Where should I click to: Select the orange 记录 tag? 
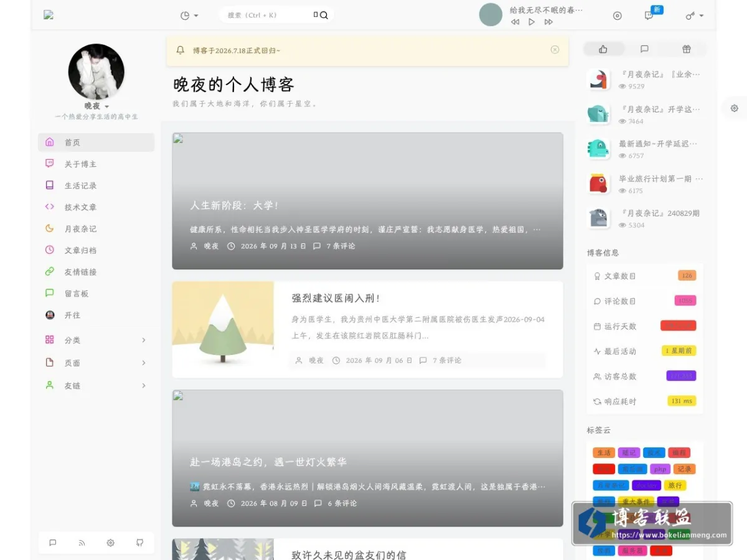[x=684, y=469]
